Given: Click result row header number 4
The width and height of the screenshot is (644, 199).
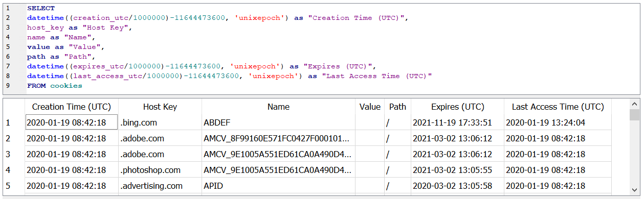Looking at the screenshot, I should (x=14, y=170).
